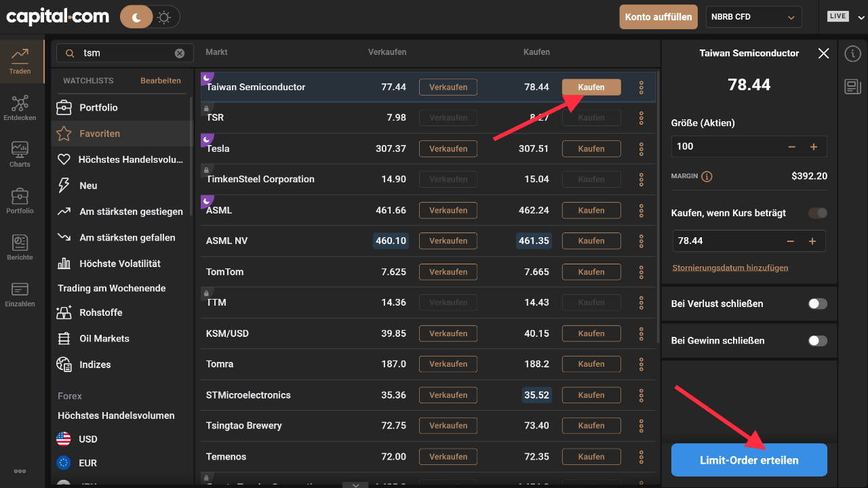
Task: Open Rohstoffe category
Action: 122,312
